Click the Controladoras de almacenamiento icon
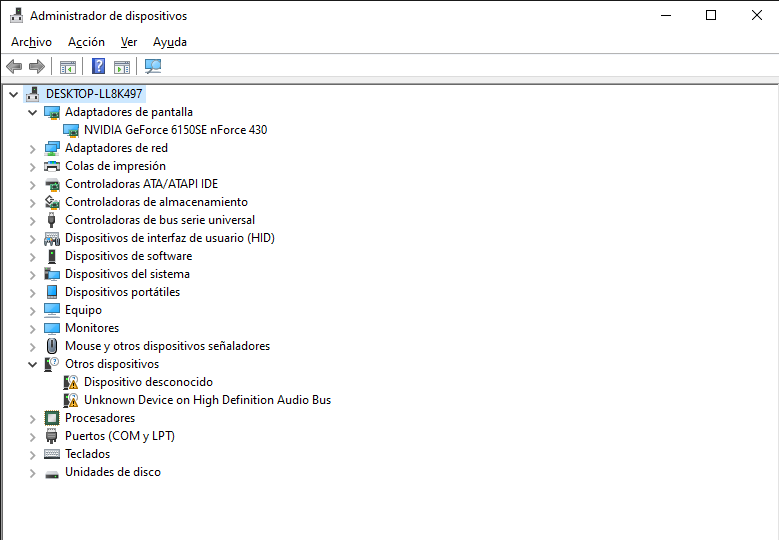Screen dimensions: 779x540 (x=52, y=202)
